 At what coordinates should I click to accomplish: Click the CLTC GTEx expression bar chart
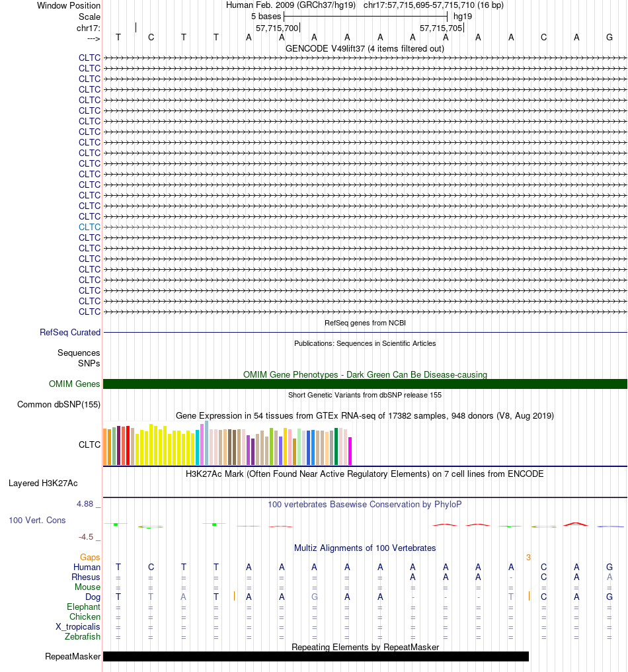coord(227,443)
